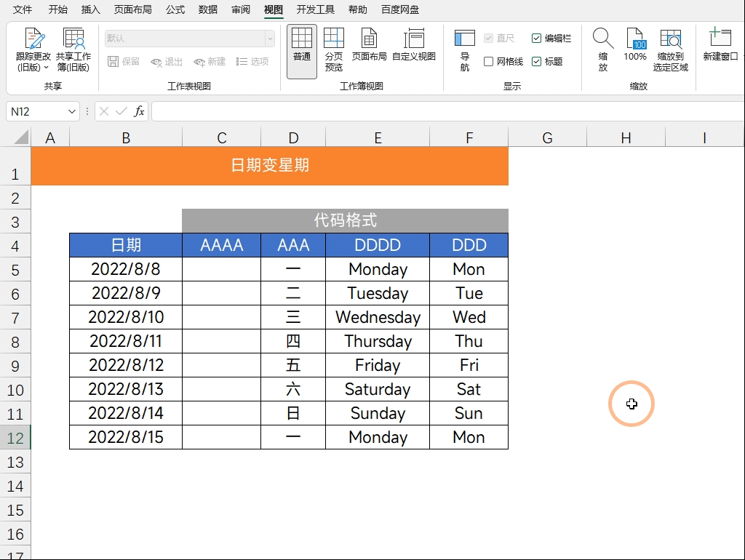Click the Insert Function fx button
This screenshot has width=745, height=560.
[138, 111]
